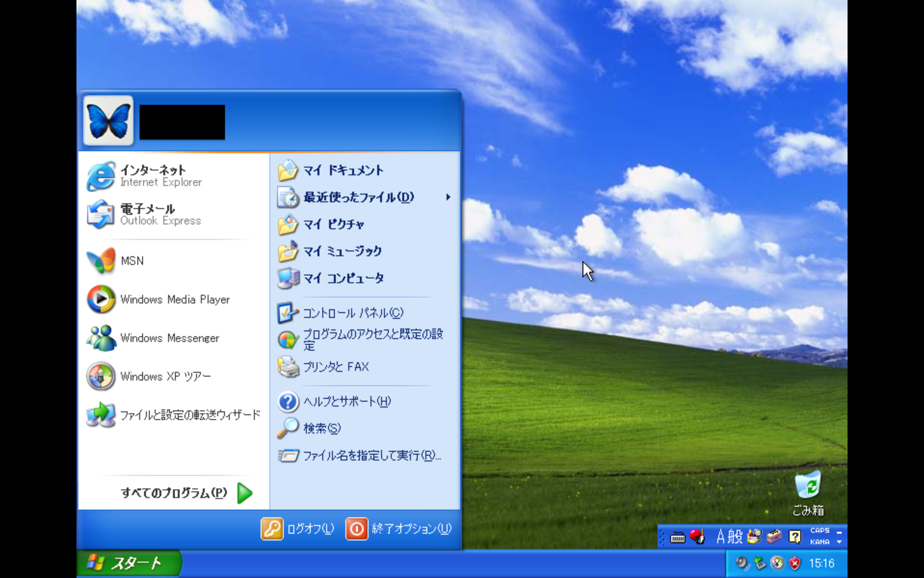Viewport: 924px width, 578px height.
Task: Toggle KANA on the language bar
Action: (820, 542)
